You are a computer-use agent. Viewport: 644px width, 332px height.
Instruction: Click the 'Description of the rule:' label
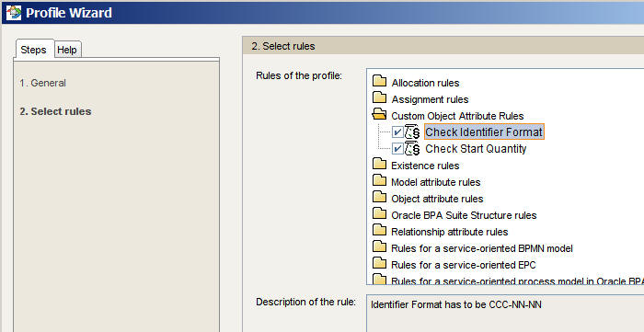(x=305, y=302)
